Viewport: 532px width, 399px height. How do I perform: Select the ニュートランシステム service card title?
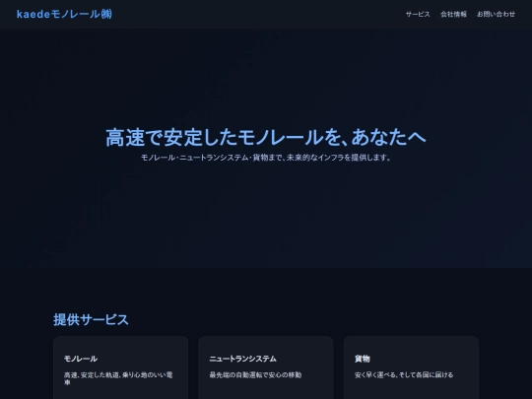click(243, 359)
